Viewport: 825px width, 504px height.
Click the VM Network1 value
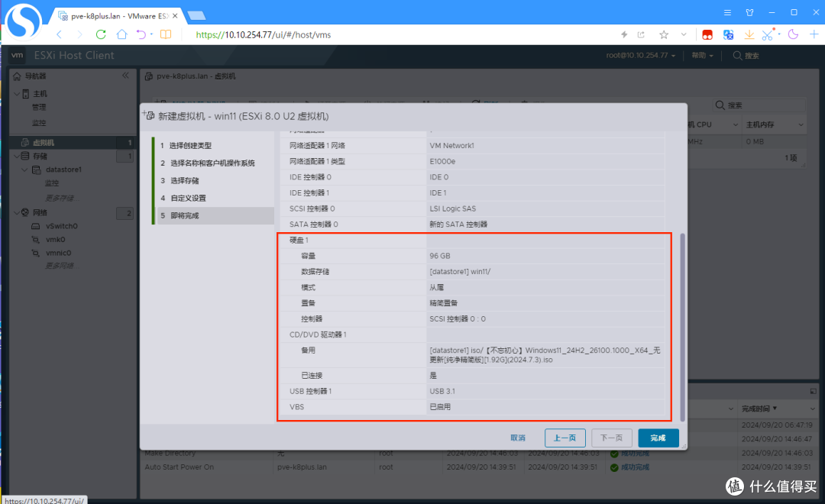pos(451,146)
